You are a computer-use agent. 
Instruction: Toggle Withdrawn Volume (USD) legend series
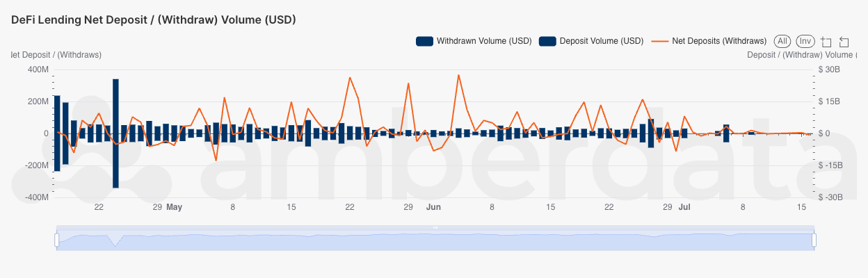(474, 41)
